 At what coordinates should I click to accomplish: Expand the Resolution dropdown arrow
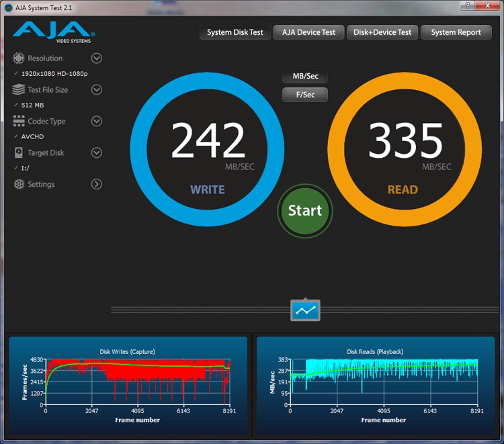96,58
